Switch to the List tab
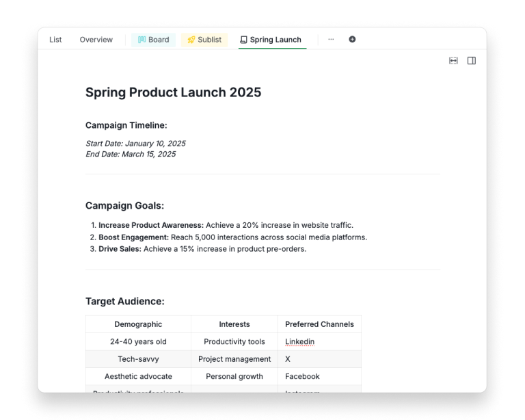The image size is (525, 420). coord(55,40)
